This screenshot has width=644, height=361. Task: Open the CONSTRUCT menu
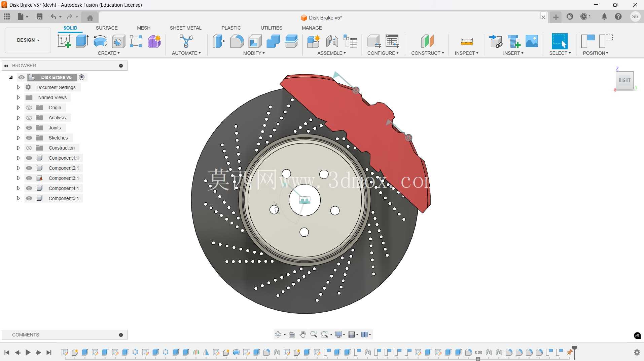pyautogui.click(x=427, y=53)
